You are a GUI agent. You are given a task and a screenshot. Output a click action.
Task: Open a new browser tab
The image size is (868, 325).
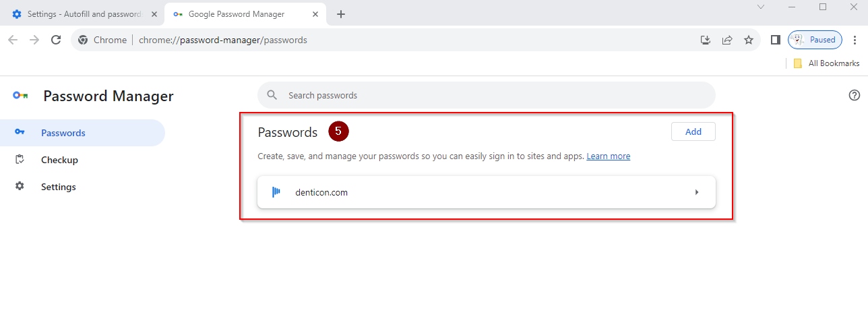click(341, 14)
